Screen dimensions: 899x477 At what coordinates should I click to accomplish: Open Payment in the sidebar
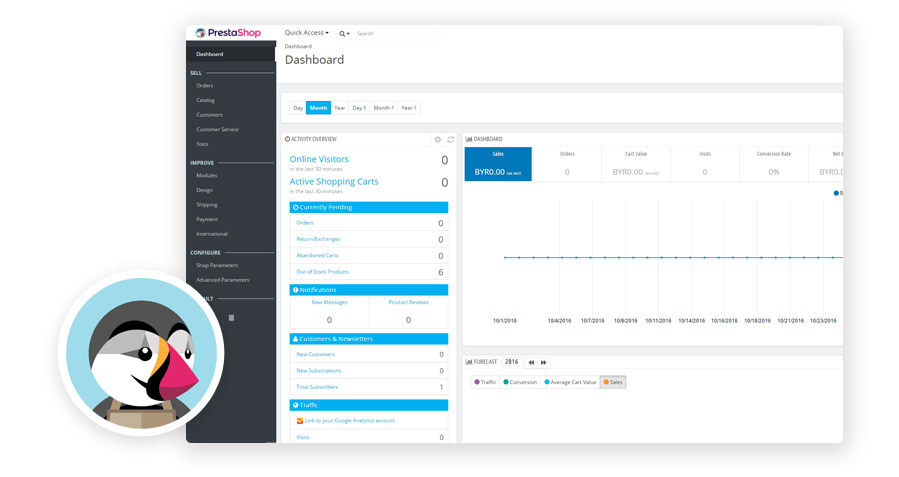pyautogui.click(x=207, y=219)
